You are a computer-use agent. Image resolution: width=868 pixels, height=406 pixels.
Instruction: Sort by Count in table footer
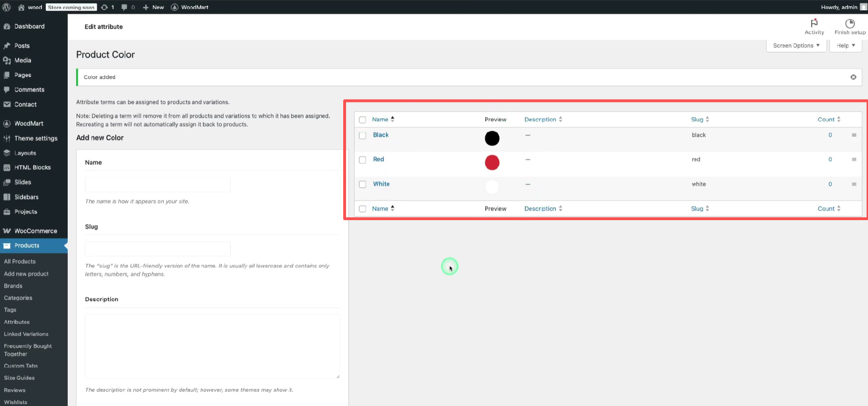tap(829, 209)
